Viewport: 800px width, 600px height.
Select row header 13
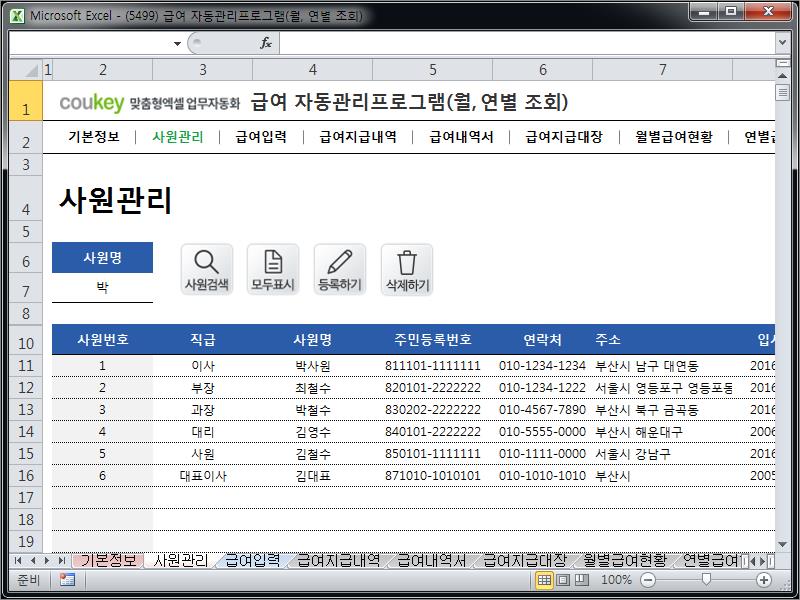tap(26, 410)
